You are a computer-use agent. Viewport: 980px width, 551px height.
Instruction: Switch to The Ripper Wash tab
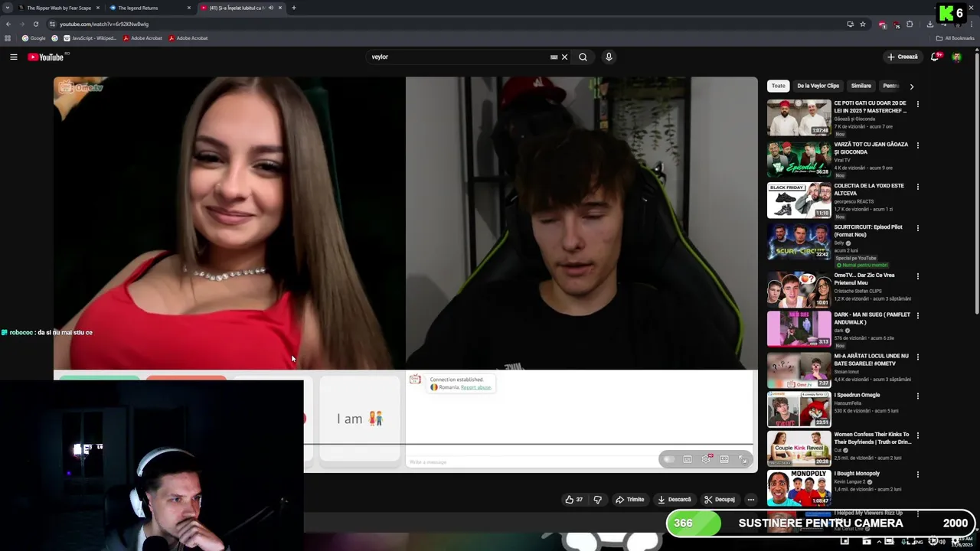(59, 8)
